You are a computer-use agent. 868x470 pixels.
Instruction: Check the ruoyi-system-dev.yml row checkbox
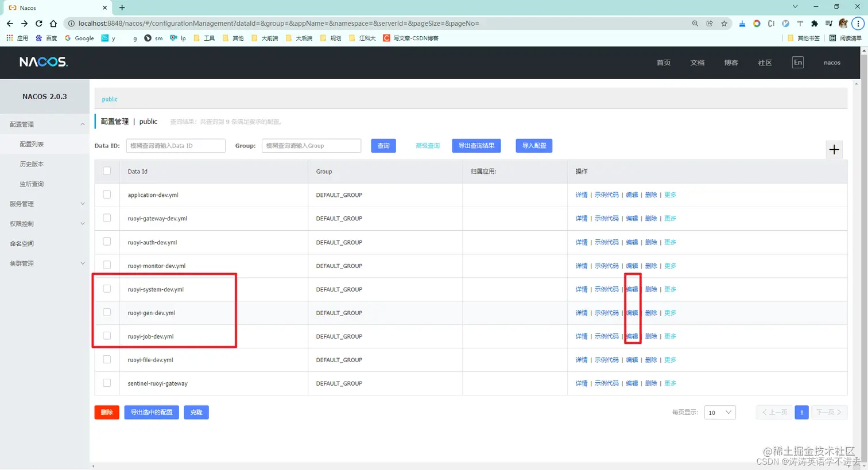pos(107,289)
